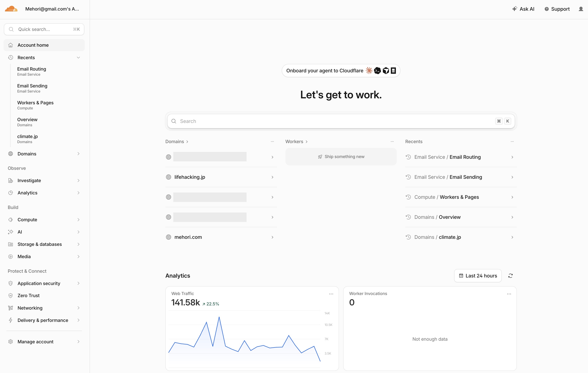588x373 pixels.
Task: Open the Recents section more options menu
Action: click(x=512, y=142)
